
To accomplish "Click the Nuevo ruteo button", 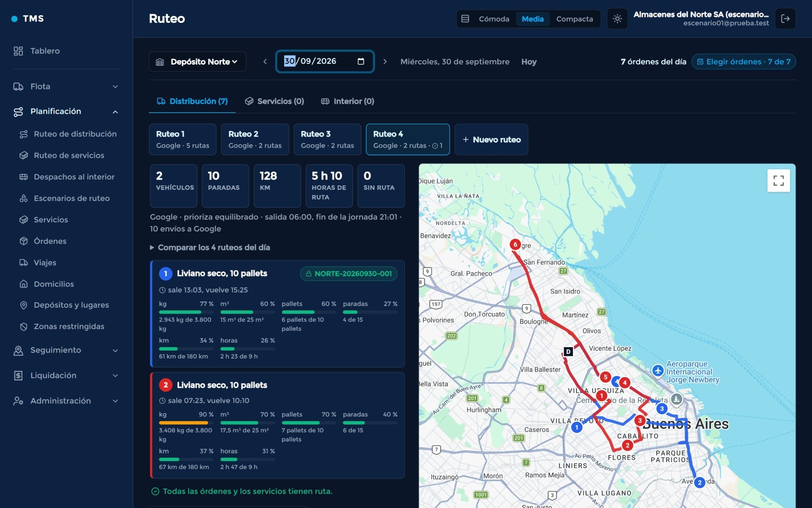I will [x=491, y=139].
